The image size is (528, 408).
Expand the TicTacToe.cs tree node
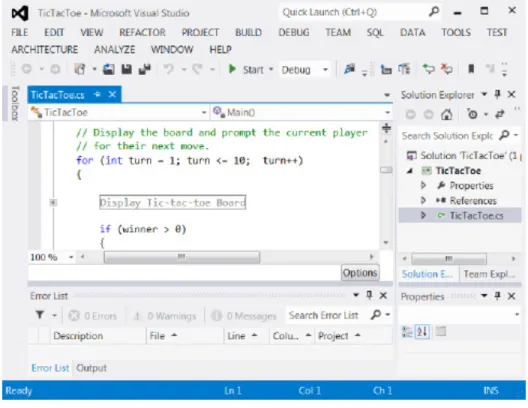pyautogui.click(x=424, y=215)
